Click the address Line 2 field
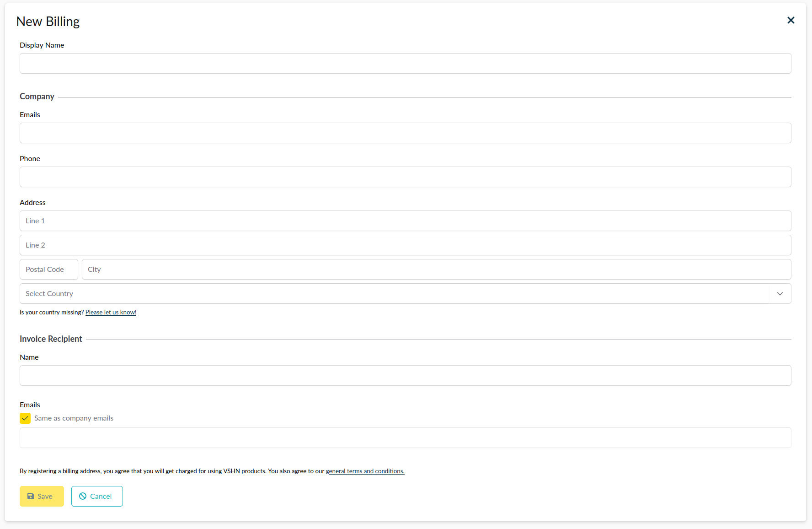 (405, 245)
